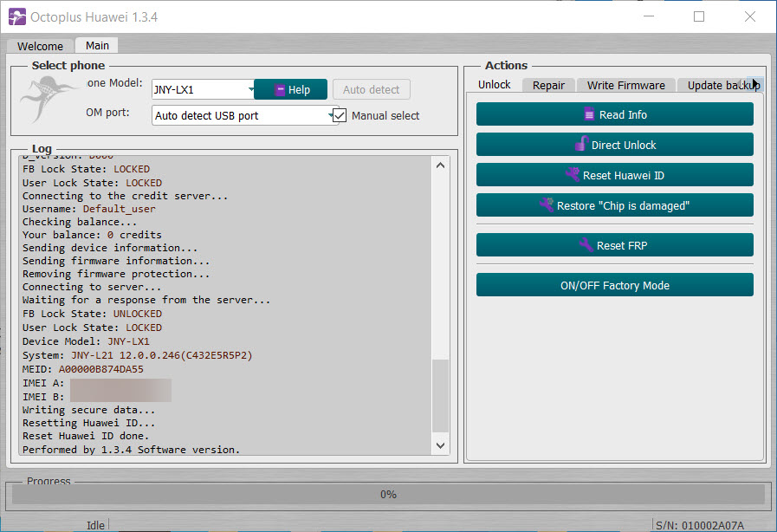Open the Phone Model dropdown showing JNY-LX1
This screenshot has width=777, height=532.
point(203,90)
